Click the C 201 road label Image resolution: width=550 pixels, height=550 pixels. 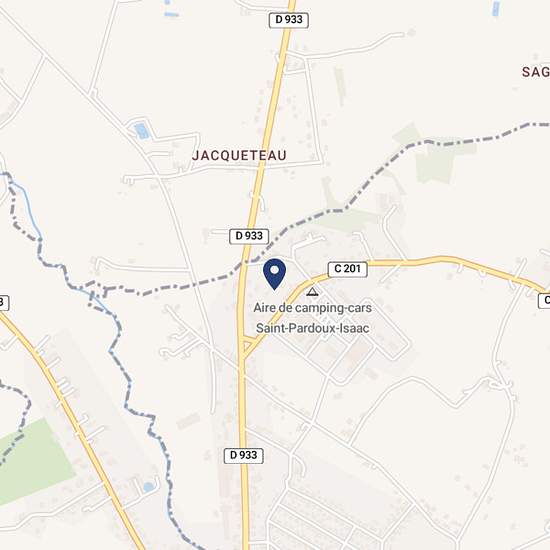coord(348,269)
